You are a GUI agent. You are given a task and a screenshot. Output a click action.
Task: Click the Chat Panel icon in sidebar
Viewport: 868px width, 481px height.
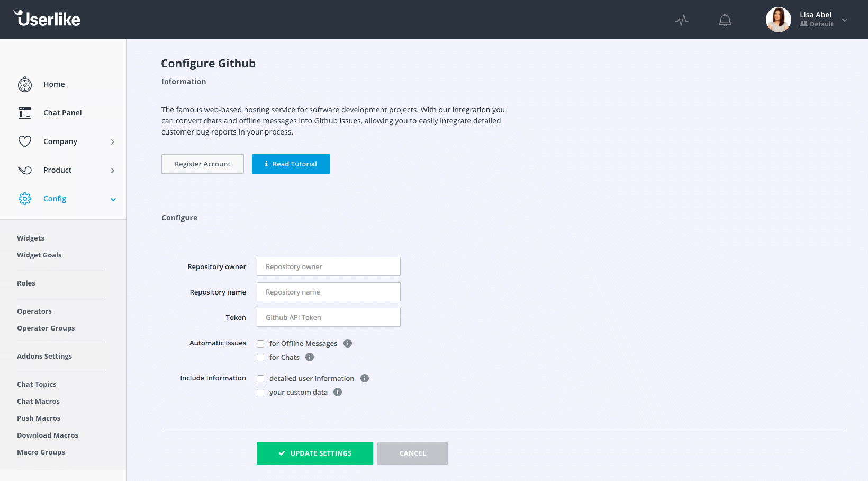(x=25, y=113)
